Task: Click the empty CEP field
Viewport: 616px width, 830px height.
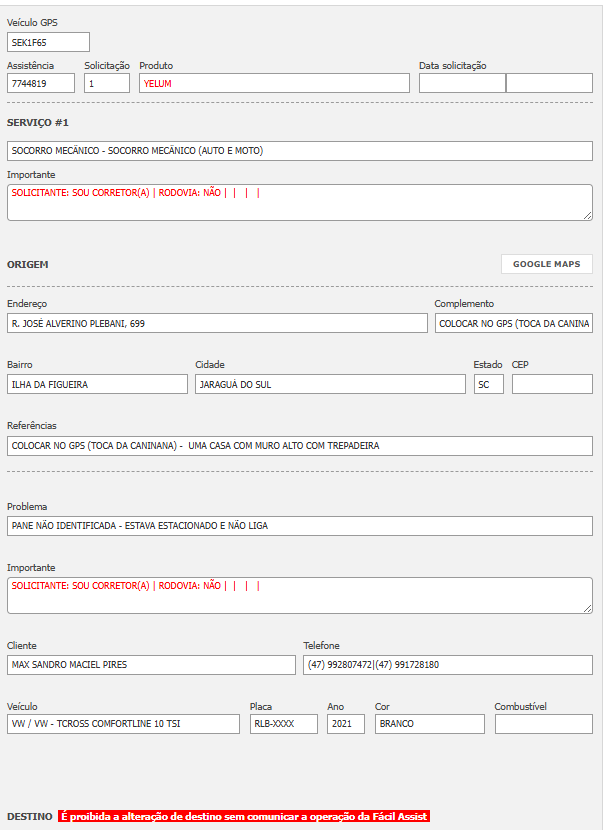Action: coord(552,384)
